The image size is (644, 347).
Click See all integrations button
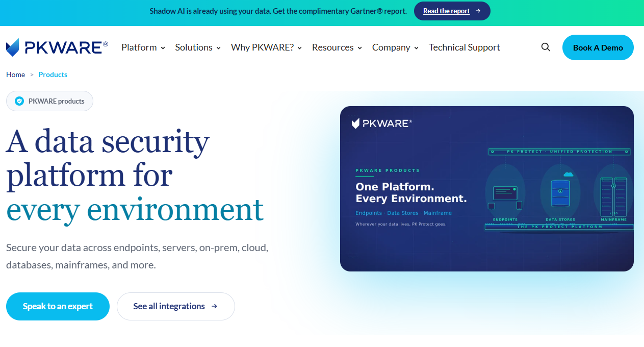(176, 306)
